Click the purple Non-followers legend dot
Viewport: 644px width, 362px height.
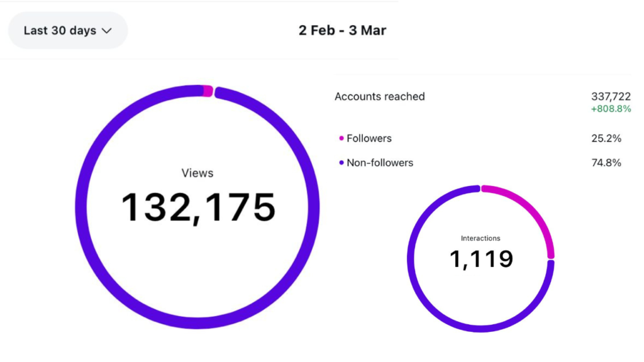click(341, 163)
